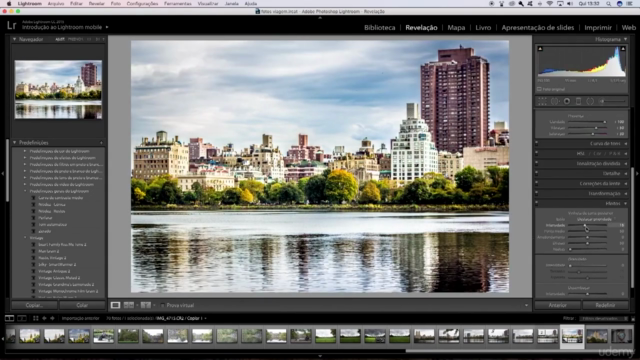Click the grain Intensidade slider handle
The height and width of the screenshot is (360, 640).
pos(570,265)
